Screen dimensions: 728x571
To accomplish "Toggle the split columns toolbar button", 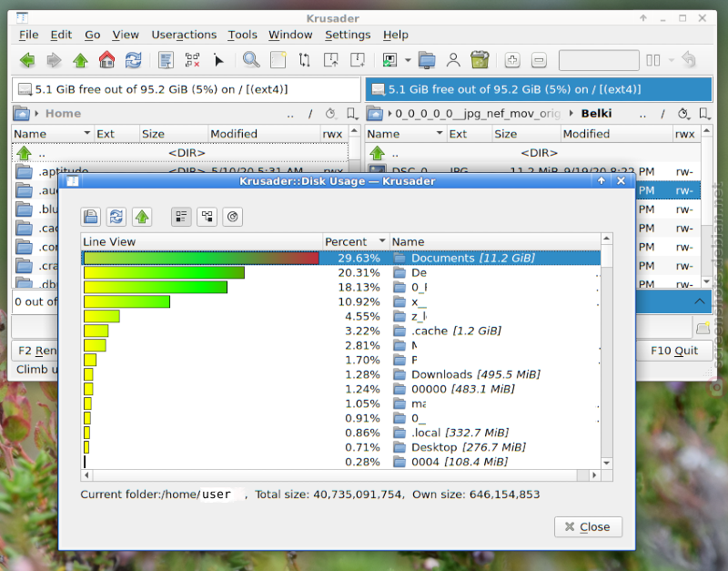I will click(653, 60).
